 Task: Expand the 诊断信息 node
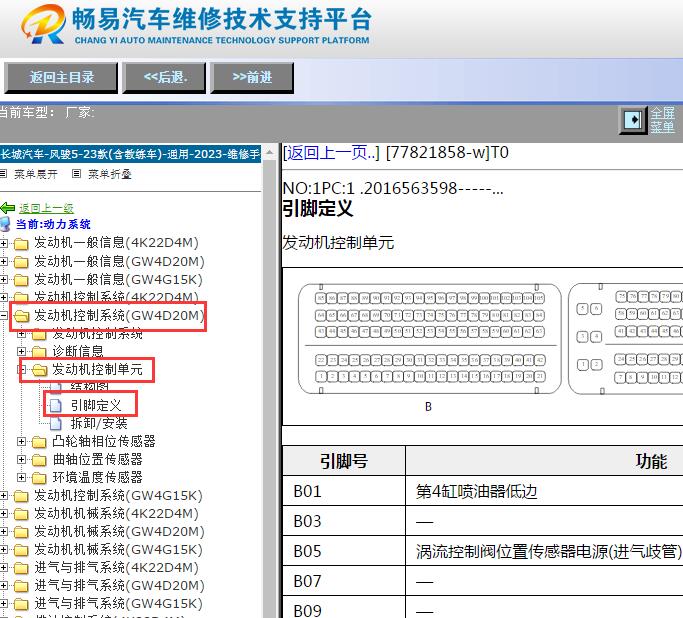tap(21, 351)
